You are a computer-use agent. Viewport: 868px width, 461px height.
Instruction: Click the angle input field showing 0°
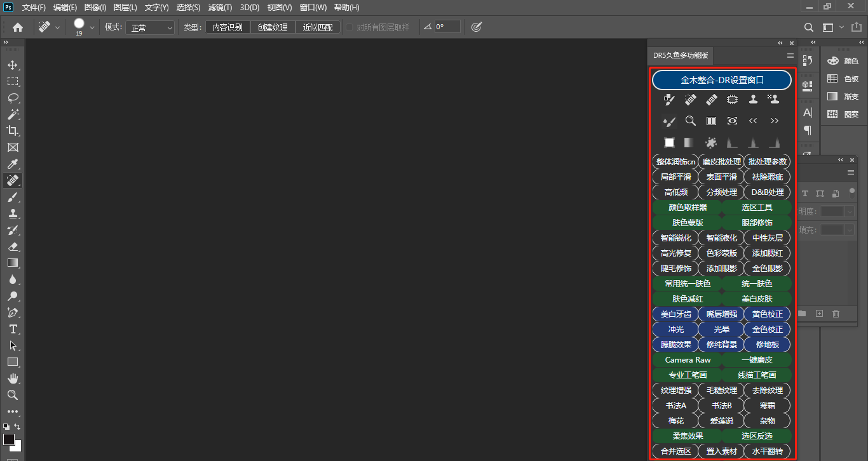(x=447, y=27)
